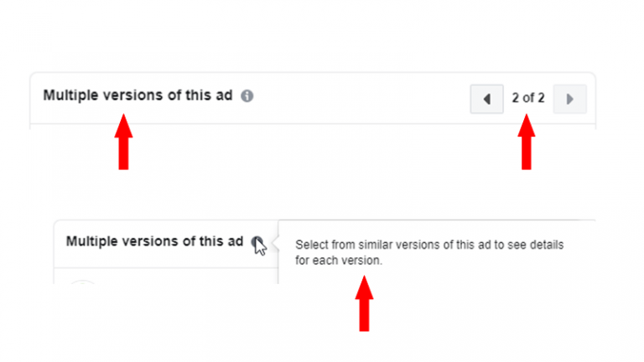Viewport: 644px width, 362px height.
Task: Click partial circle avatar in lower panel
Action: (82, 283)
